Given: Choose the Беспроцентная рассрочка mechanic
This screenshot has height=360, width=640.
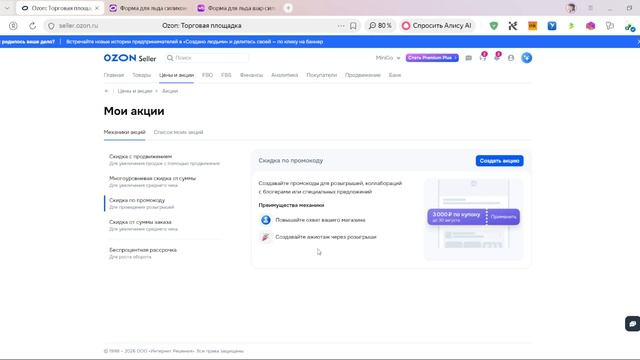Looking at the screenshot, I should click(x=164, y=253).
